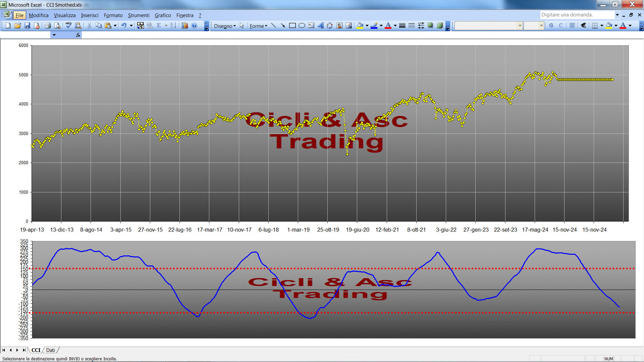Screen dimensions: 644x362
Task: Run the ABC spelling check
Action: click(68, 25)
